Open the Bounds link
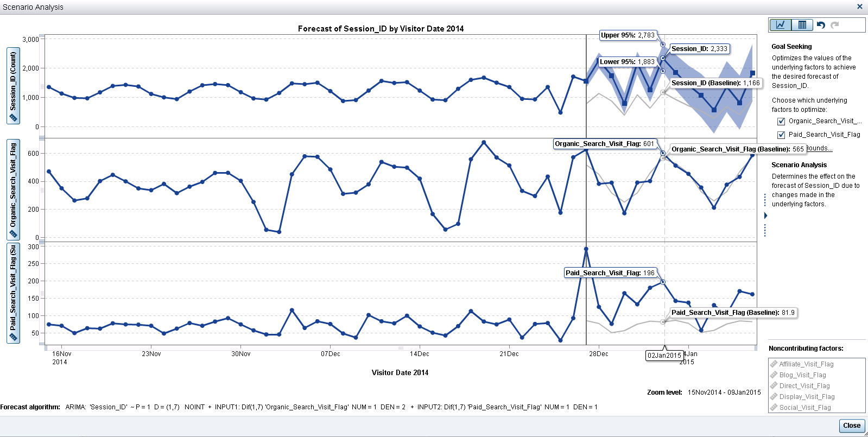868x437 pixels. (x=819, y=148)
